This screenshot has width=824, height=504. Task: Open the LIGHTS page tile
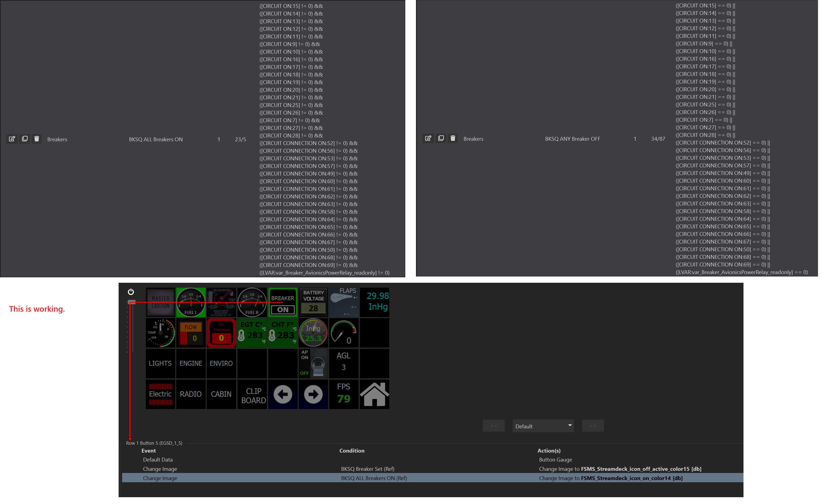(x=160, y=363)
